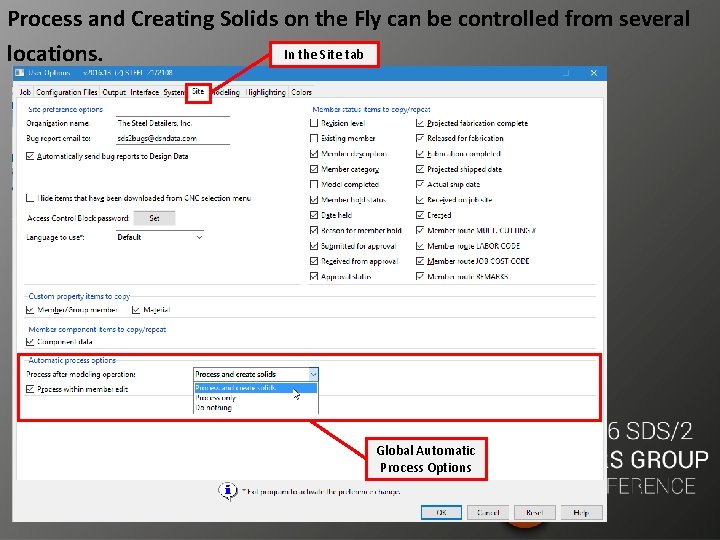Toggle Member route LABOR CODE checkbox
This screenshot has width=720, height=540.
(x=420, y=246)
